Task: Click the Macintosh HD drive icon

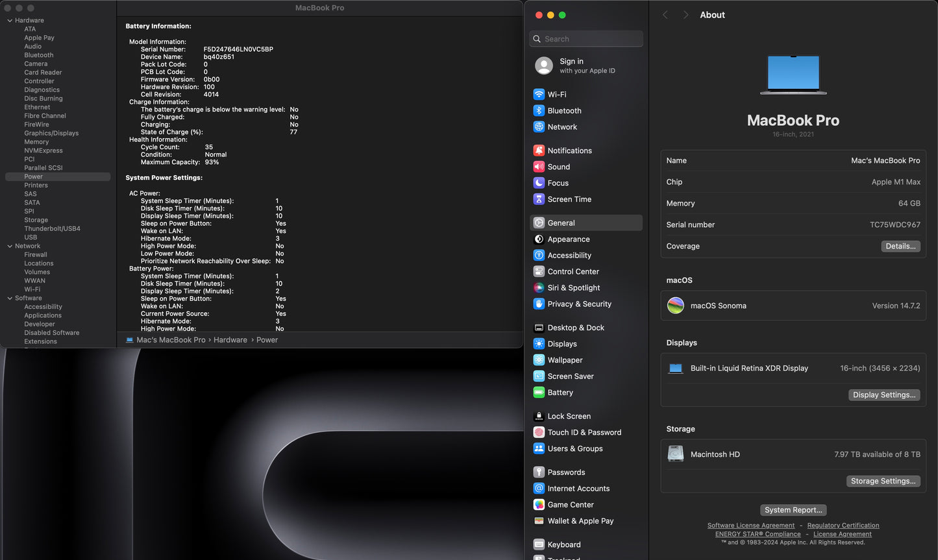Action: coord(676,454)
